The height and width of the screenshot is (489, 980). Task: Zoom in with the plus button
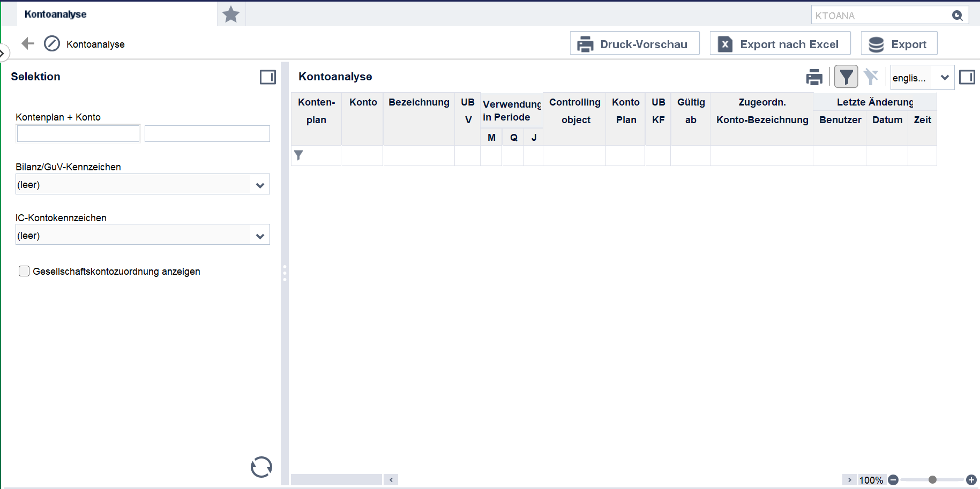coord(971,480)
